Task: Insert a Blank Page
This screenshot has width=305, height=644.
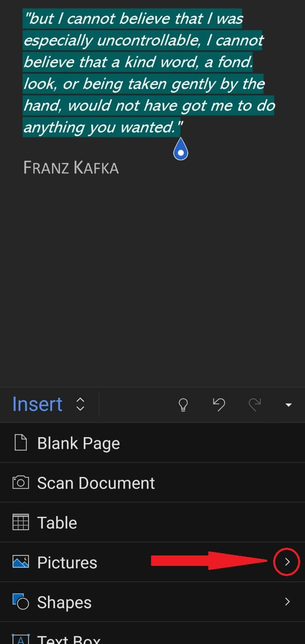Action: coord(78,442)
